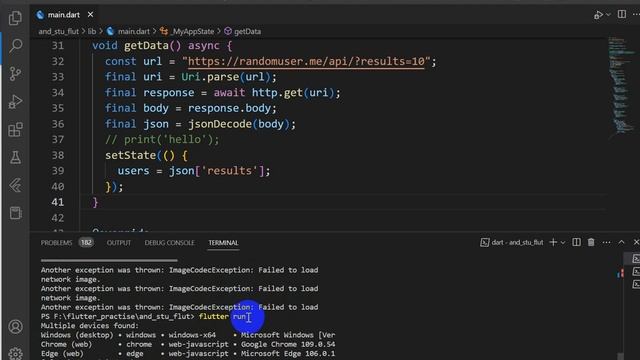The height and width of the screenshot is (360, 640).
Task: Click line number 31 in gutter
Action: point(58,45)
